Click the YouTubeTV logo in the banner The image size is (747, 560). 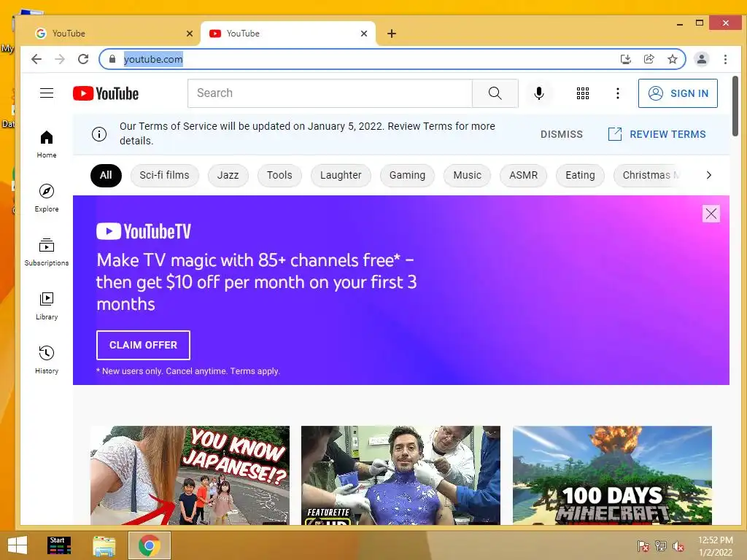click(x=144, y=231)
